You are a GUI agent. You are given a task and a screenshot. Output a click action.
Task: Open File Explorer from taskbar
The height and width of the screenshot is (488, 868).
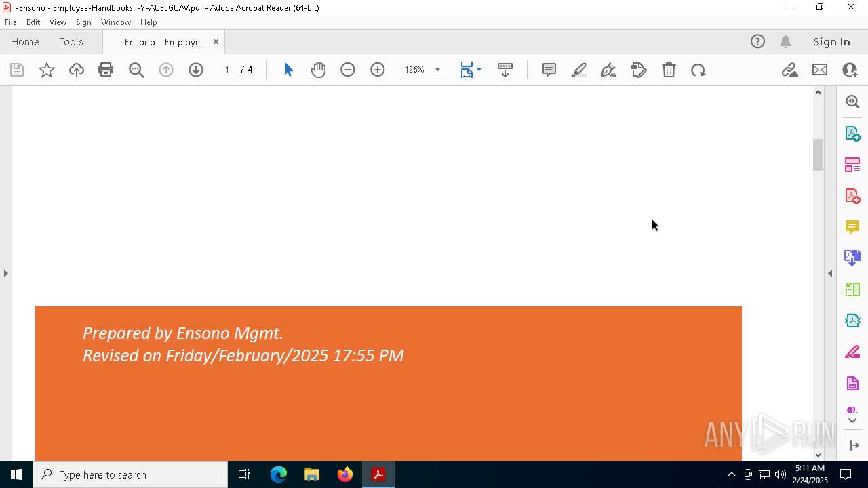(x=312, y=474)
